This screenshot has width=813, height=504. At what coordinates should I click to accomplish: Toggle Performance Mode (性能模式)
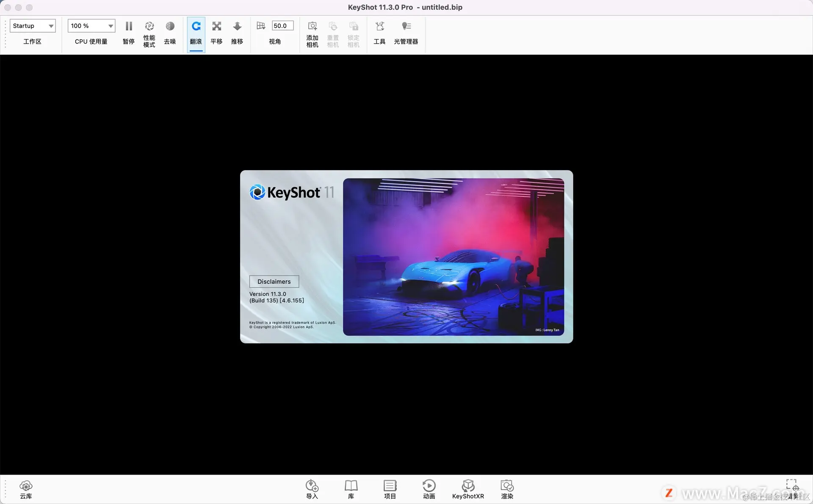[x=149, y=26]
